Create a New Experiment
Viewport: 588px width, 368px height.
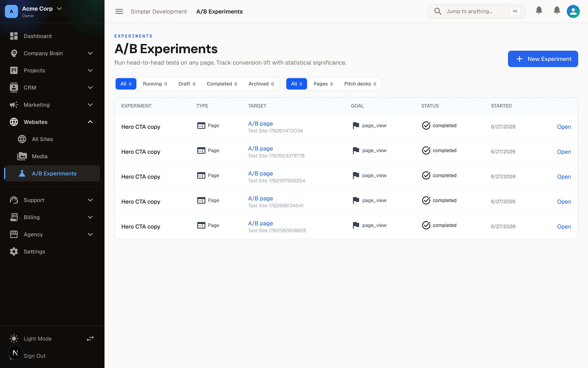click(543, 59)
